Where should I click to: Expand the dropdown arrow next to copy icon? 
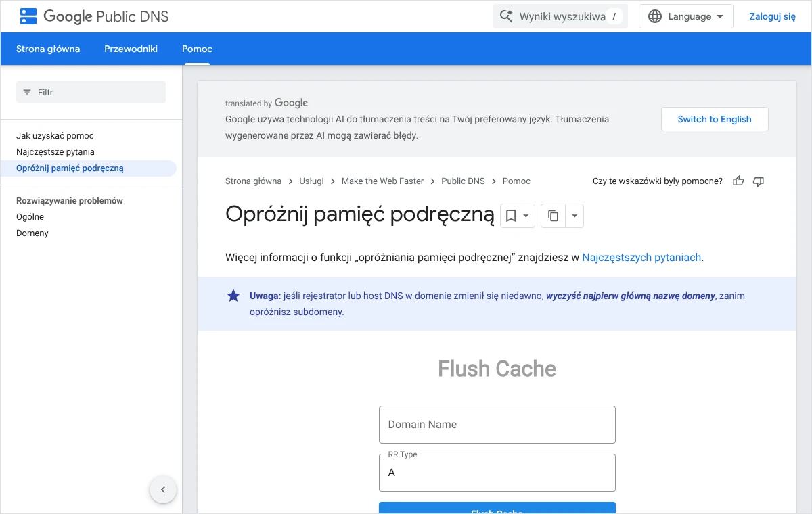tap(574, 216)
